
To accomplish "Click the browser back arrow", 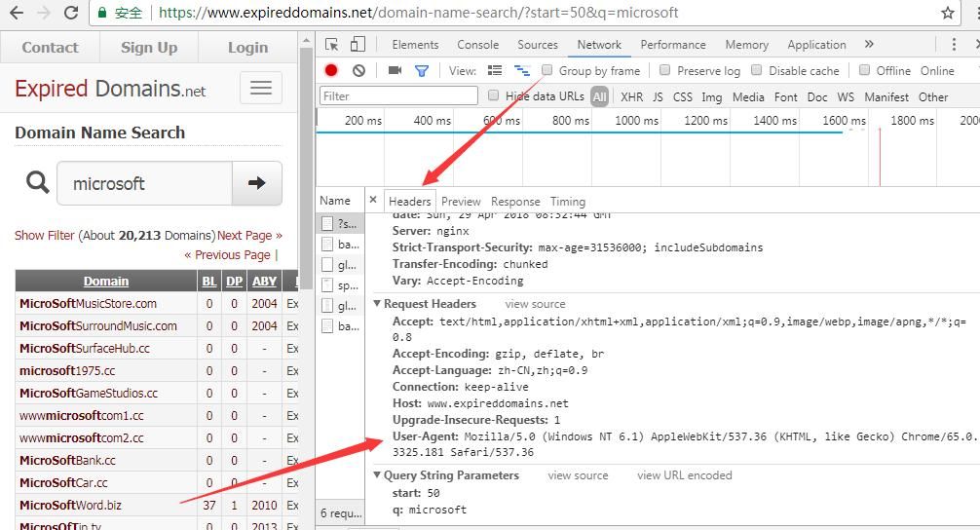I will click(x=17, y=13).
